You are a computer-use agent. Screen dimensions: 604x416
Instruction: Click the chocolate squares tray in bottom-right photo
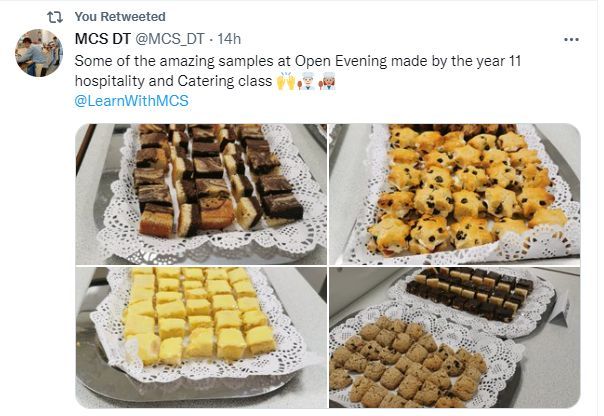point(470,293)
